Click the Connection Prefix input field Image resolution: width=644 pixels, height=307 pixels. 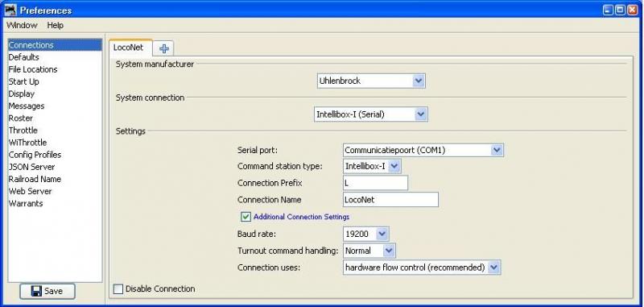[375, 183]
